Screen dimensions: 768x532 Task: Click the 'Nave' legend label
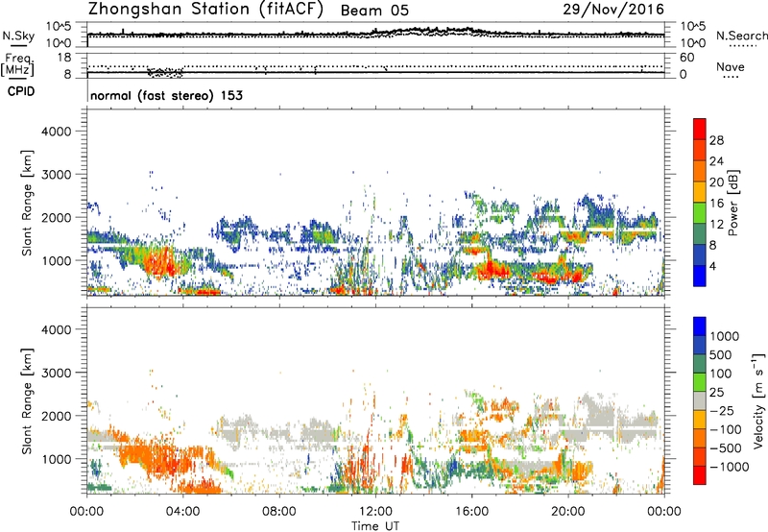click(731, 66)
